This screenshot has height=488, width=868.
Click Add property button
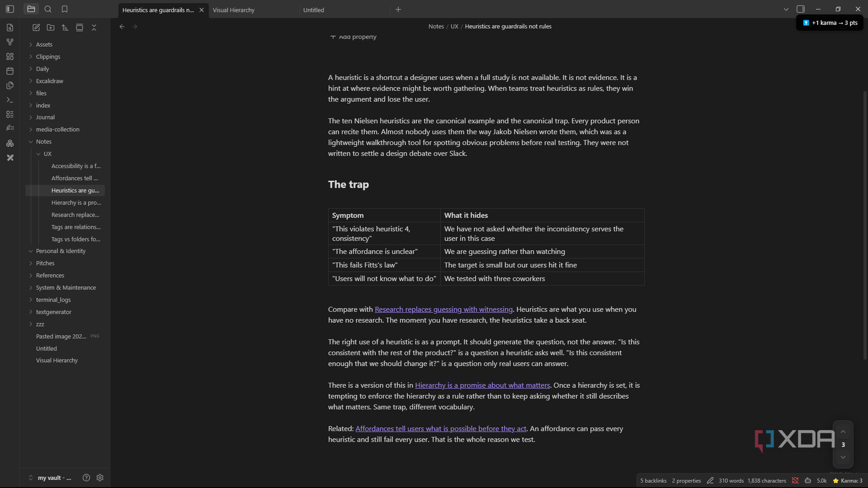(x=353, y=36)
